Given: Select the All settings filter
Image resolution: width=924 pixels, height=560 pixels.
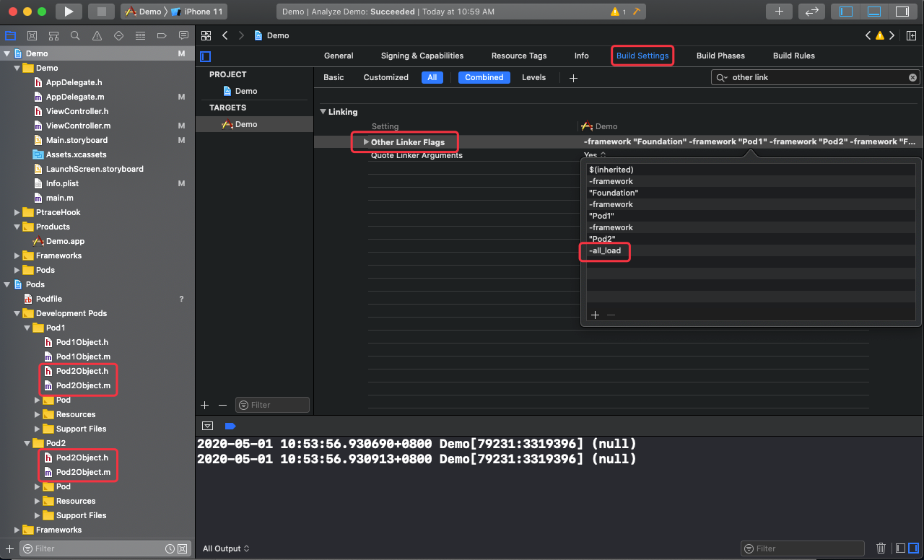Looking at the screenshot, I should [432, 77].
